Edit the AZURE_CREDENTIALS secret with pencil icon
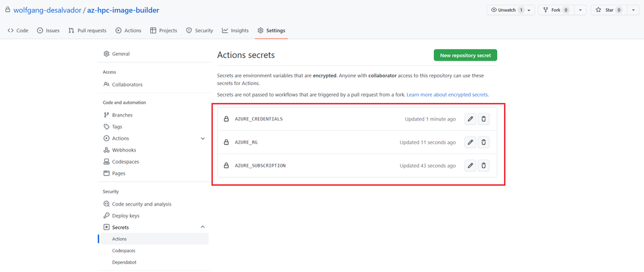The image size is (644, 272). 471,119
